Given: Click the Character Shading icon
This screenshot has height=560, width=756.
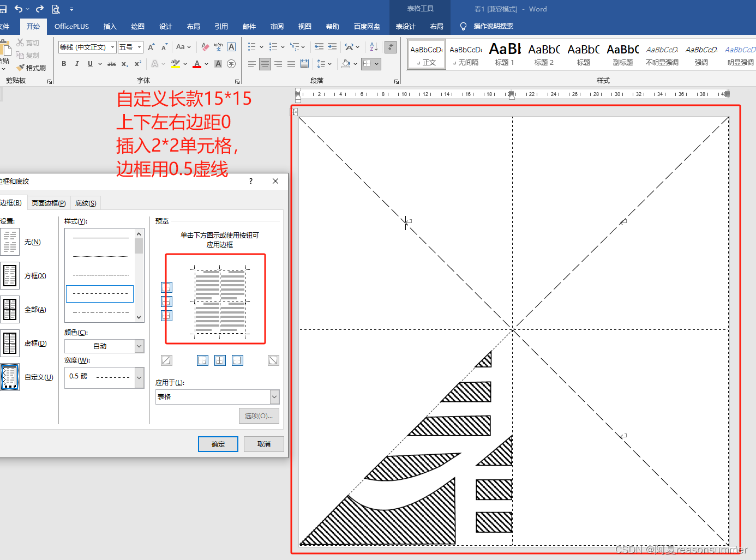Looking at the screenshot, I should click(218, 64).
